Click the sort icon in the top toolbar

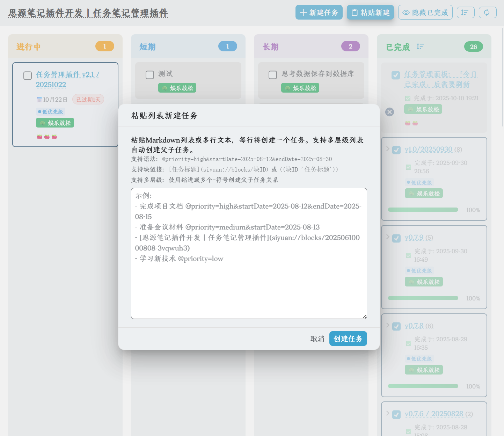pos(465,13)
